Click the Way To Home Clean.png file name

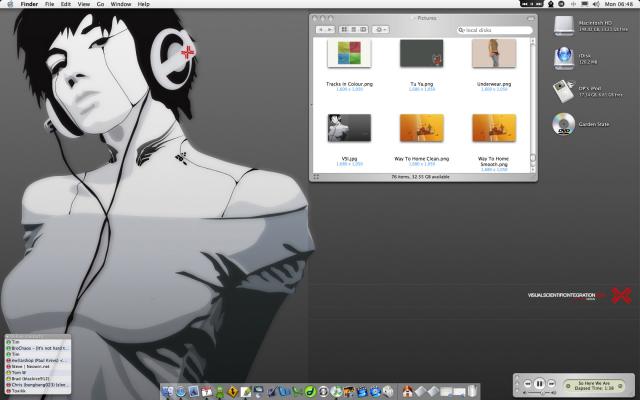(x=422, y=158)
